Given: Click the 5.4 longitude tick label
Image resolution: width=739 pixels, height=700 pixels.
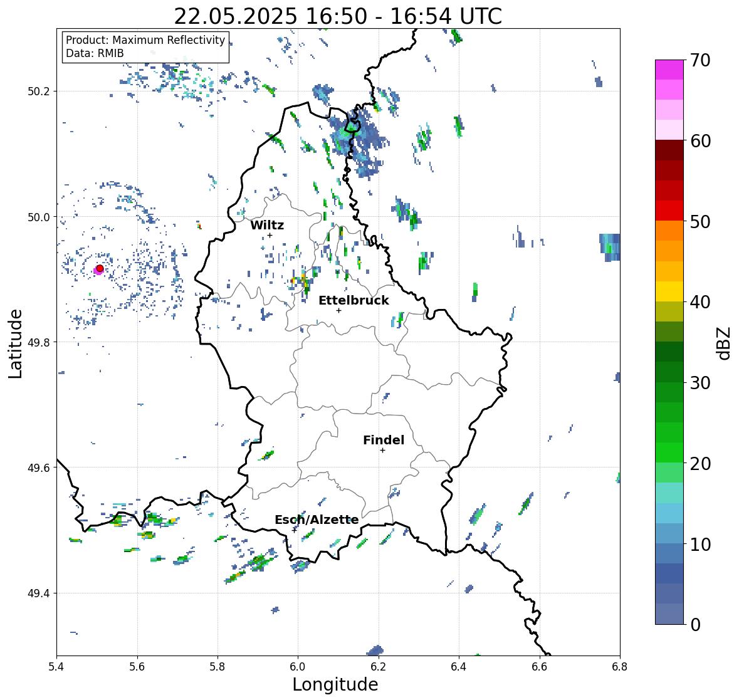Looking at the screenshot, I should pyautogui.click(x=56, y=667).
